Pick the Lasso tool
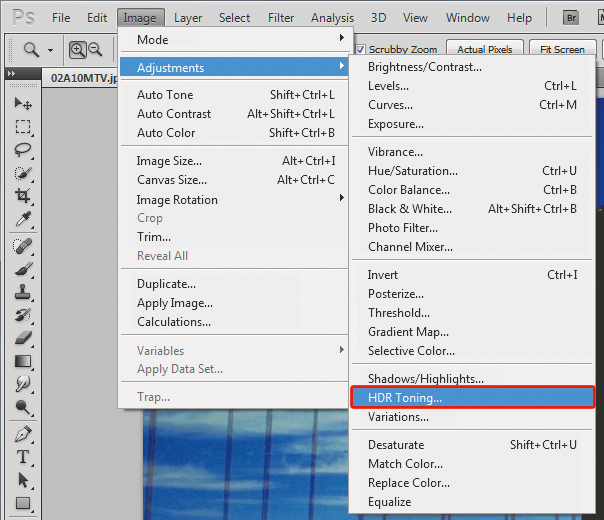This screenshot has height=520, width=604. 23,150
